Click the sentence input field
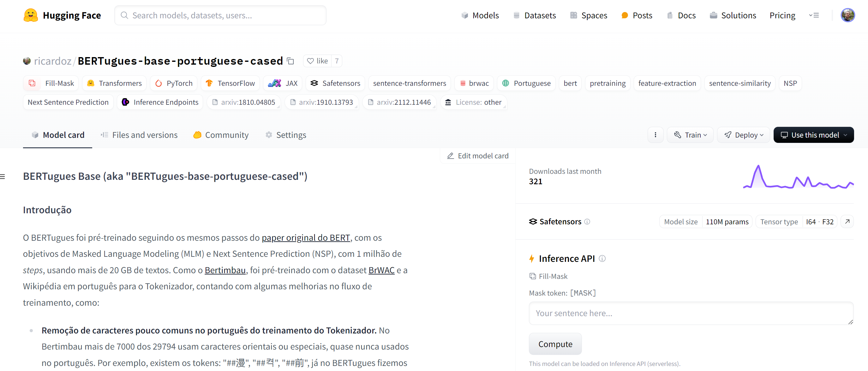Image resolution: width=868 pixels, height=371 pixels. [x=690, y=313]
